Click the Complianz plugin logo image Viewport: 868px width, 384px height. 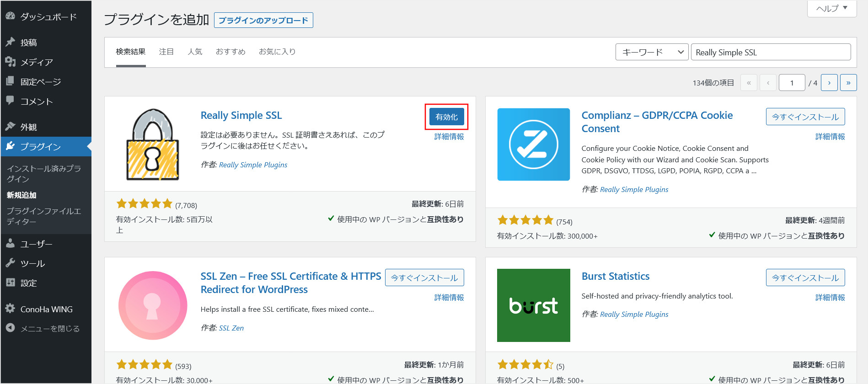[x=534, y=144]
